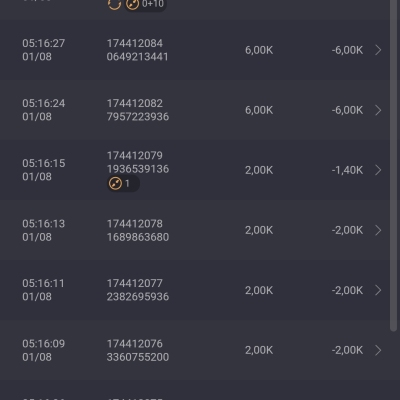Open round ID 174412076 3360755200

[138, 350]
